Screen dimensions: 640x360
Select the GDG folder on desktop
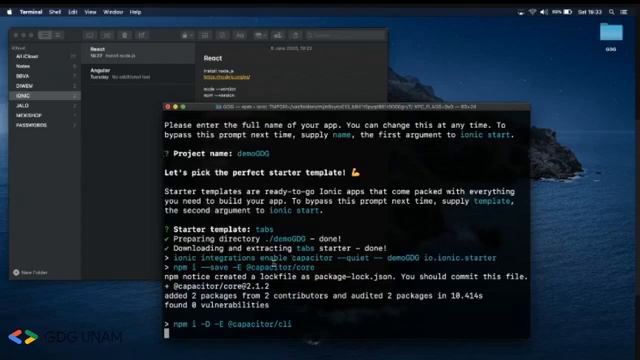tap(611, 37)
